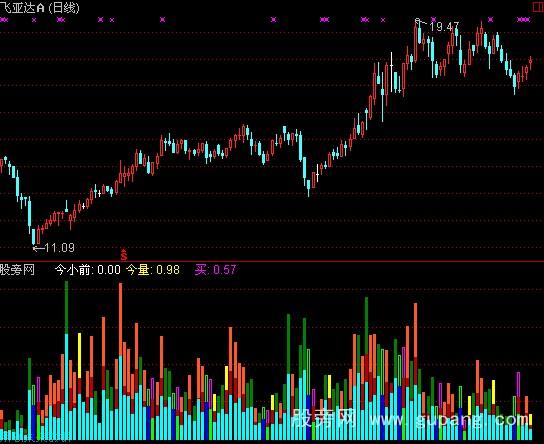This screenshot has width=544, height=444.
Task: Click the red square icon at top-right corner
Action: click(x=538, y=7)
